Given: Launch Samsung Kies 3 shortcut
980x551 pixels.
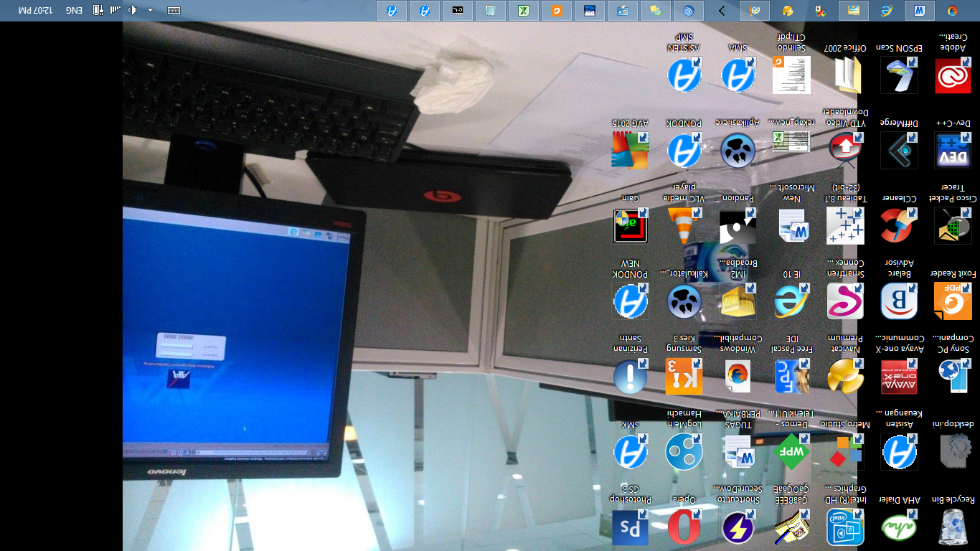Looking at the screenshot, I should (x=684, y=376).
